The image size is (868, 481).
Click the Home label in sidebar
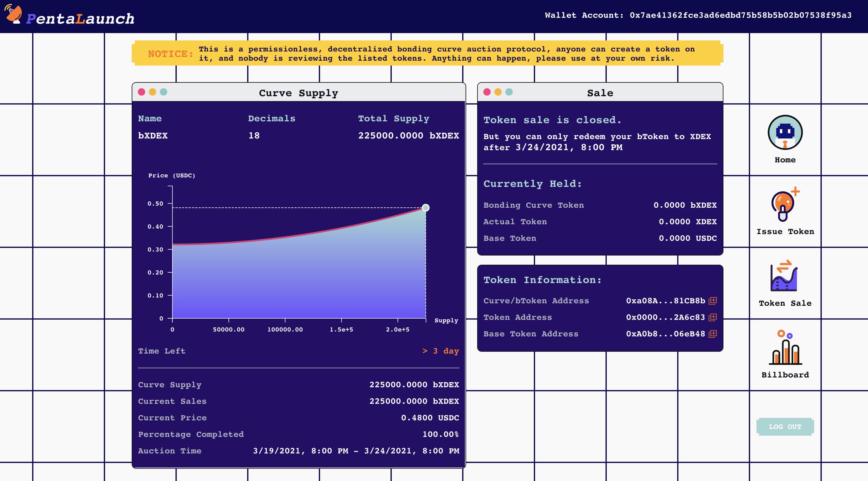[x=785, y=160]
